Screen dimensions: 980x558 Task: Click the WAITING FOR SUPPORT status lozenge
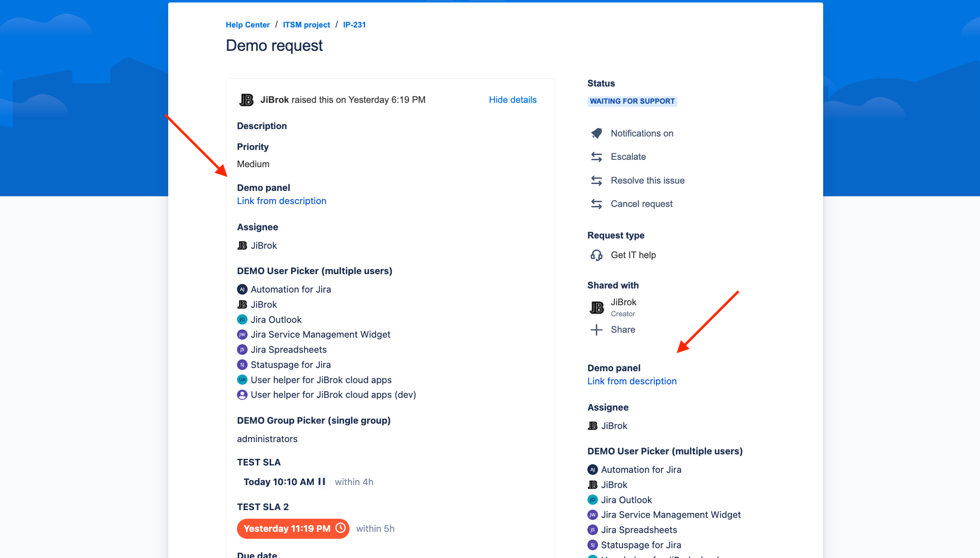coord(632,101)
